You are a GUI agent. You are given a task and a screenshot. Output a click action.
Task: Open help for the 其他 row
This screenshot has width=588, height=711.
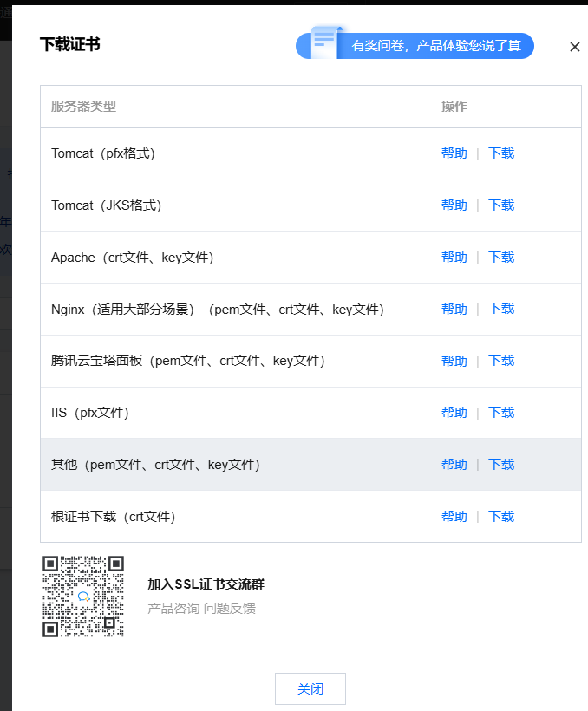(454, 465)
